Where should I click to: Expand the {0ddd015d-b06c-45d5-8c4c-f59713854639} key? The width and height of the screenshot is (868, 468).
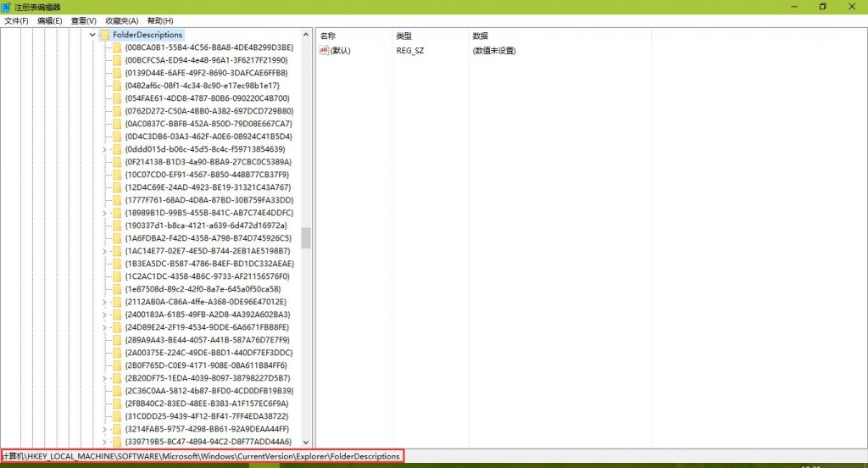104,149
